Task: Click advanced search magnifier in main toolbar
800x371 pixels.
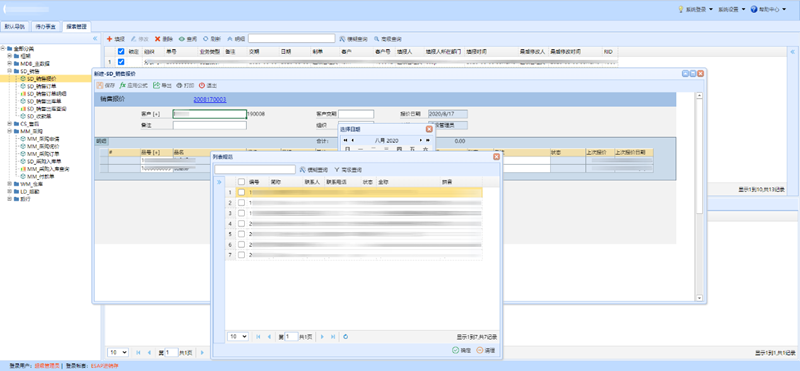Action: point(377,39)
